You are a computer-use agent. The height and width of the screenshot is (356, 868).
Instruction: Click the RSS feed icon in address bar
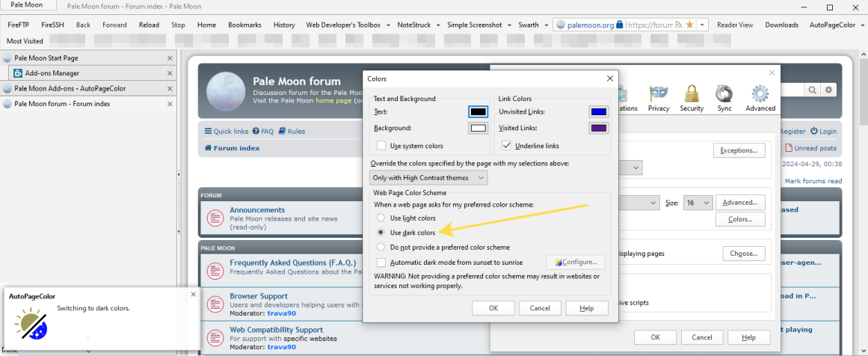coord(679,25)
